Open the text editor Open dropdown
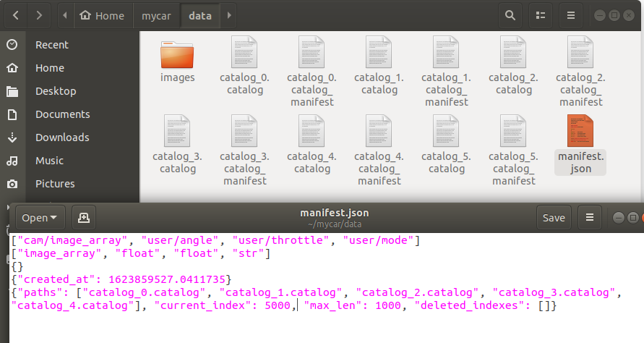Viewport: 644px width, 343px height. coord(40,218)
